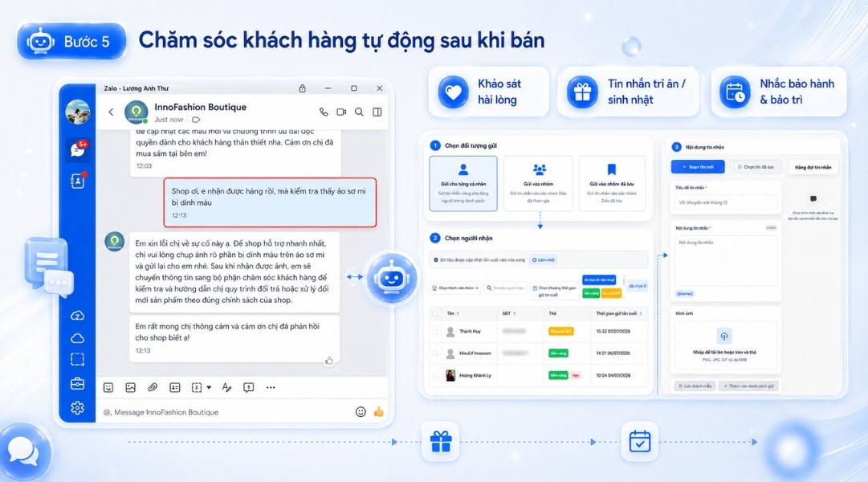Filter by the orange Chưa có SĐT tag above the table
Viewport: 868px width, 482px height.
click(x=612, y=293)
